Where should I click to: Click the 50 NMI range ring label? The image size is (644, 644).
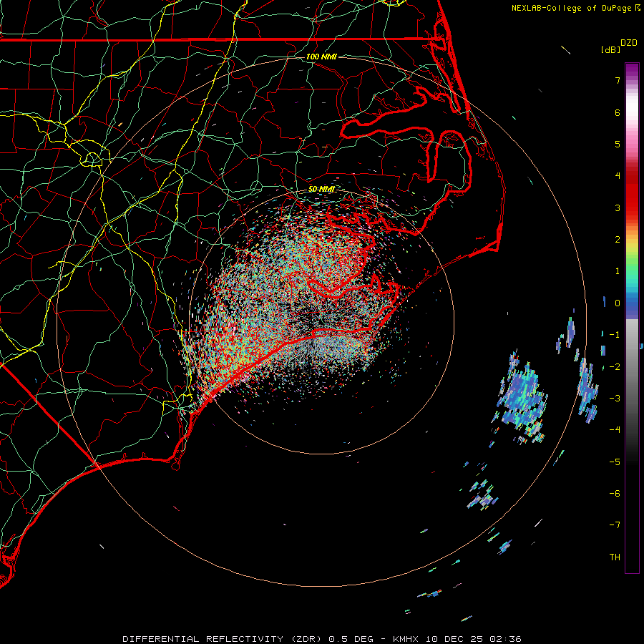click(x=321, y=189)
